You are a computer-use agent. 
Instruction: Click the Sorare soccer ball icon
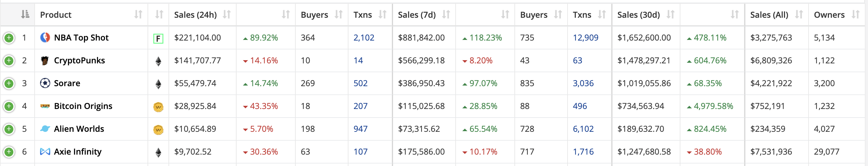coord(45,83)
